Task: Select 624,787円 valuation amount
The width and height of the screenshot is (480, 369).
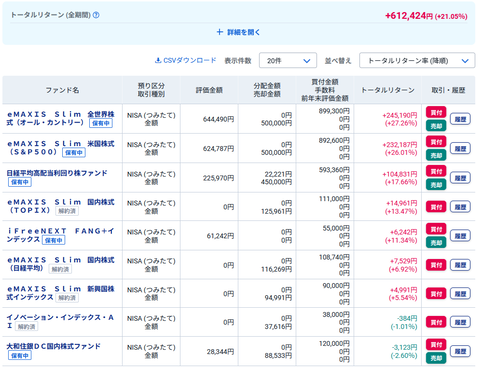Action: (218, 148)
